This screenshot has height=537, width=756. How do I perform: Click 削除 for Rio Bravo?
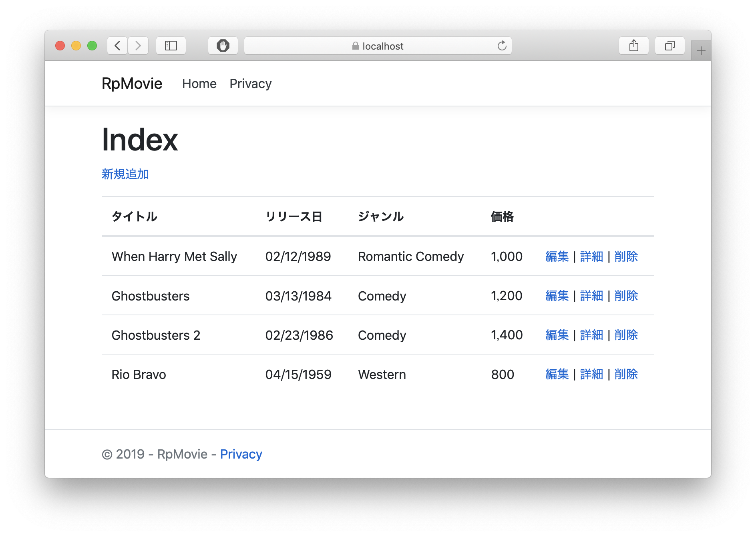pos(626,375)
